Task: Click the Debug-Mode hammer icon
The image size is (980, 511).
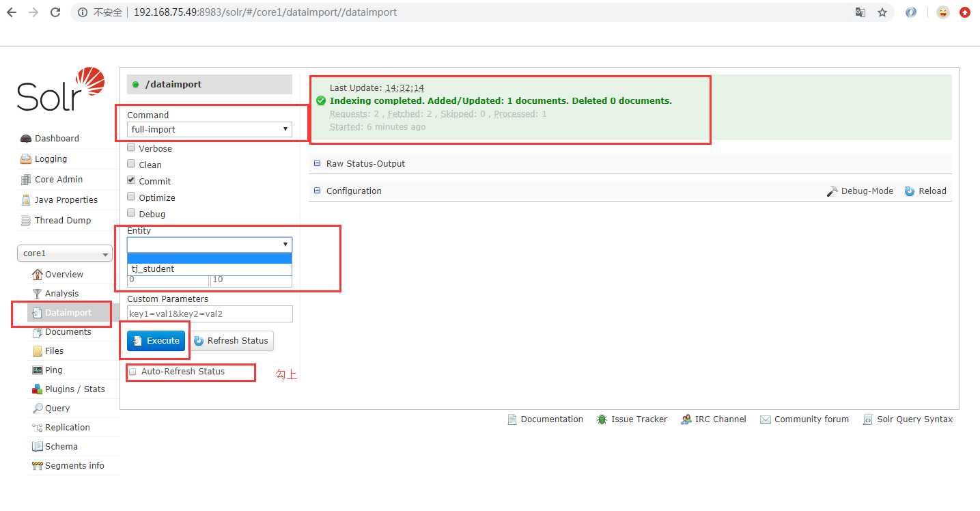Action: click(832, 191)
